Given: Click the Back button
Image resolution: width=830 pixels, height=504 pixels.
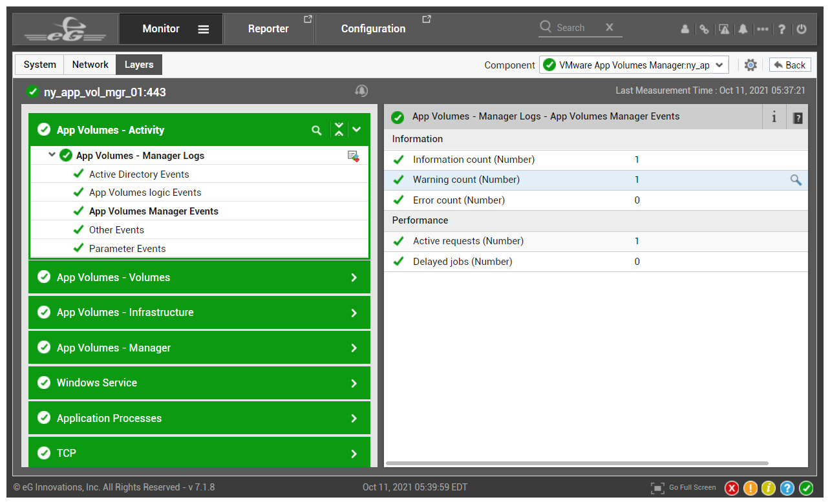Looking at the screenshot, I should [x=790, y=65].
